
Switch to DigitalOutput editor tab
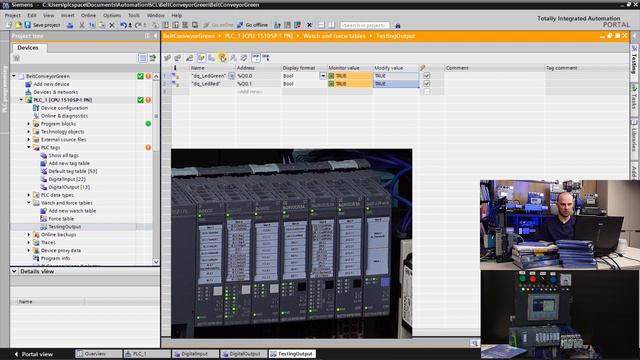point(244,354)
